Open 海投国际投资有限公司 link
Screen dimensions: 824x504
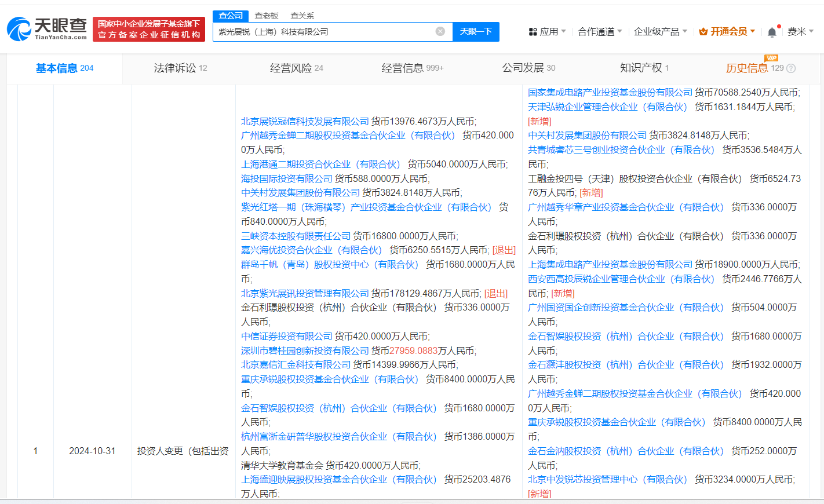(x=287, y=179)
